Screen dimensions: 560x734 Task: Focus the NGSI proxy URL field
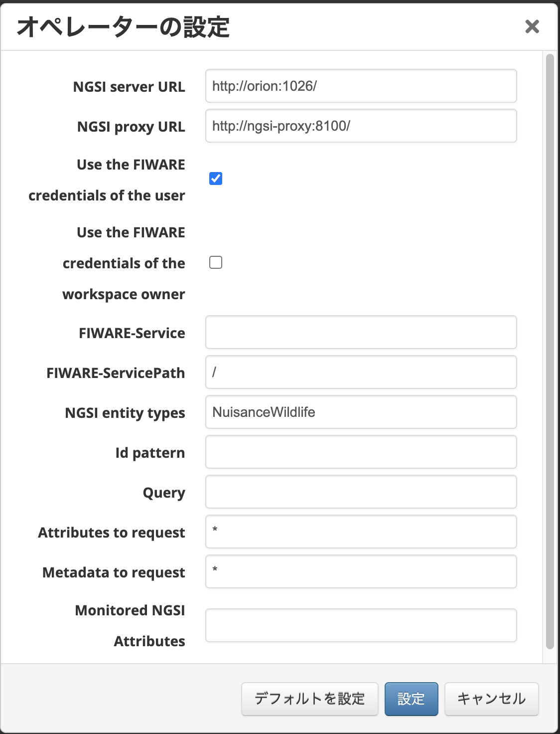pyautogui.click(x=360, y=126)
